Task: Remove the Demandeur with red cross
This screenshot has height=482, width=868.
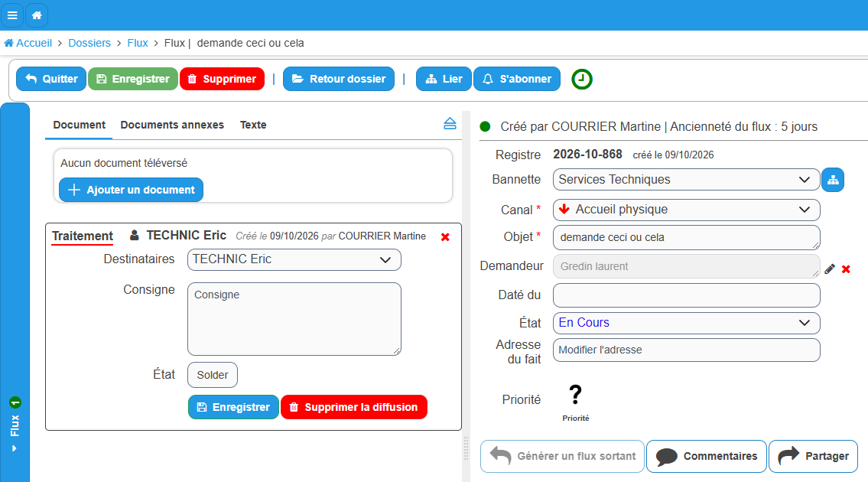Action: tap(846, 269)
